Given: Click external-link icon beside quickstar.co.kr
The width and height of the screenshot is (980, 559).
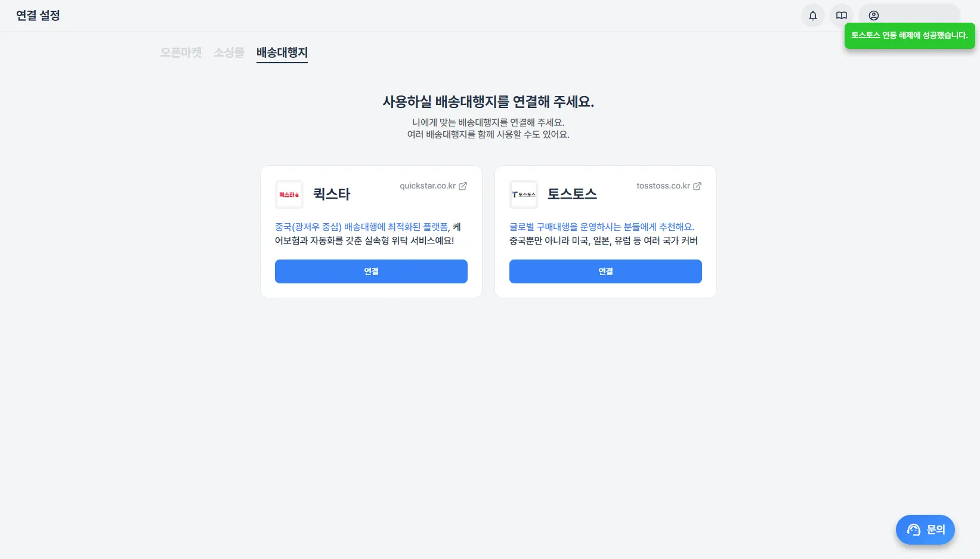Looking at the screenshot, I should 463,186.
